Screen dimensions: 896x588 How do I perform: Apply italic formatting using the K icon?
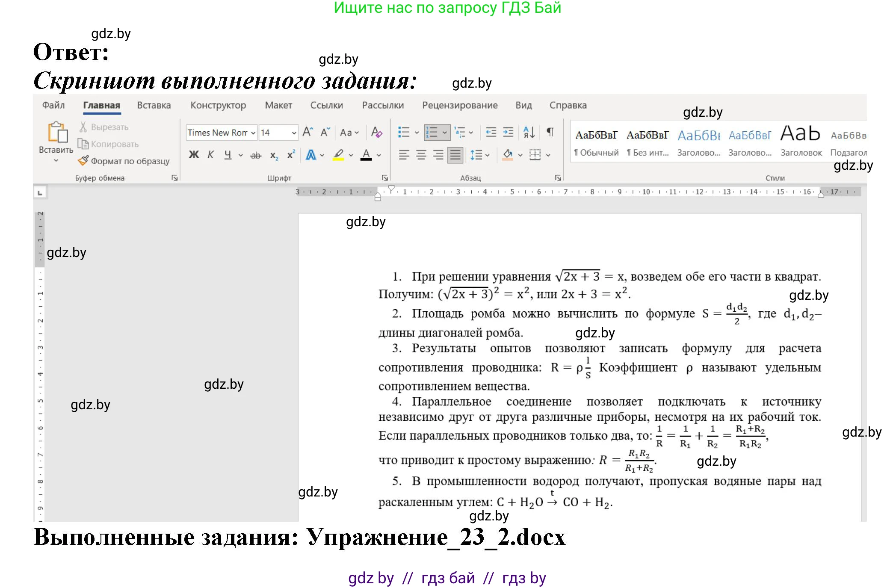[210, 155]
